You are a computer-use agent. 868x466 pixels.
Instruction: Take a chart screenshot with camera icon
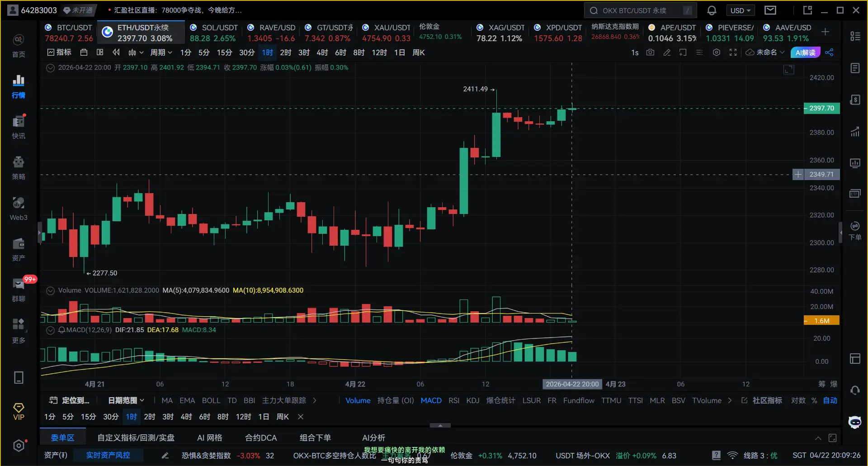pyautogui.click(x=650, y=52)
